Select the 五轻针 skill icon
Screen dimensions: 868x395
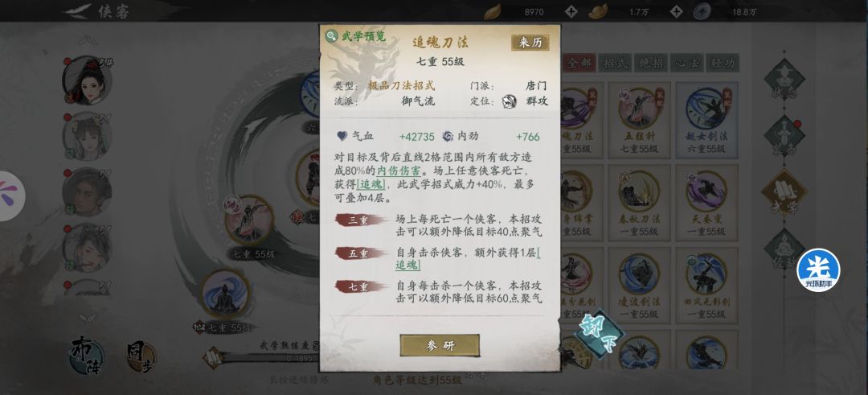[x=640, y=109]
